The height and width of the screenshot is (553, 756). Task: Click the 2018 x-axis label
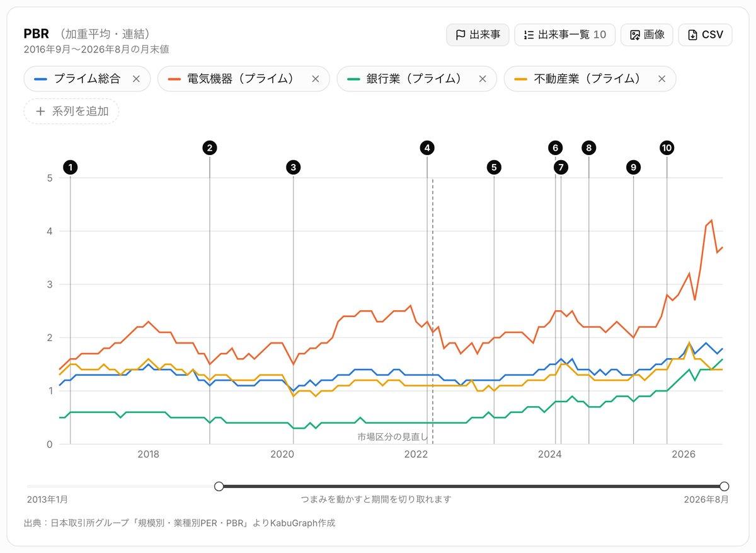coord(148,454)
